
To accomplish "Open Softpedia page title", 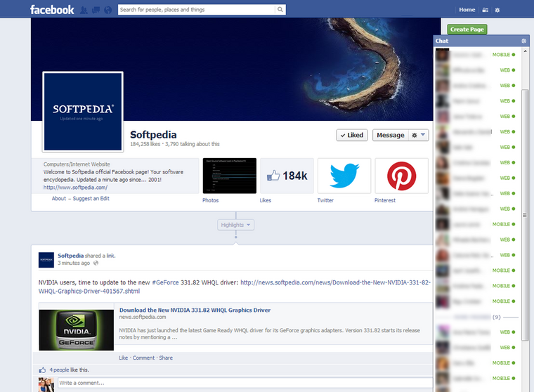I will [153, 134].
